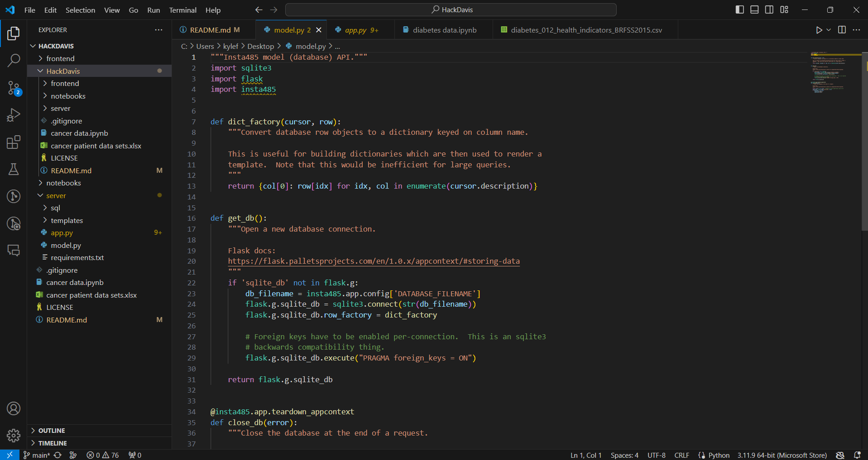Image resolution: width=868 pixels, height=460 pixels.
Task: Toggle the Panel layout button
Action: (x=754, y=9)
